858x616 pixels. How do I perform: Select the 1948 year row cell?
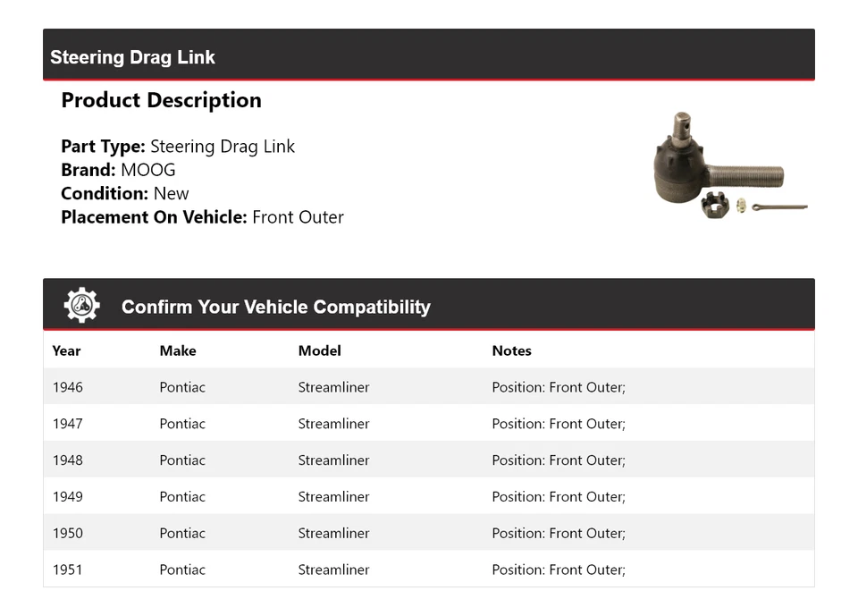tap(67, 460)
